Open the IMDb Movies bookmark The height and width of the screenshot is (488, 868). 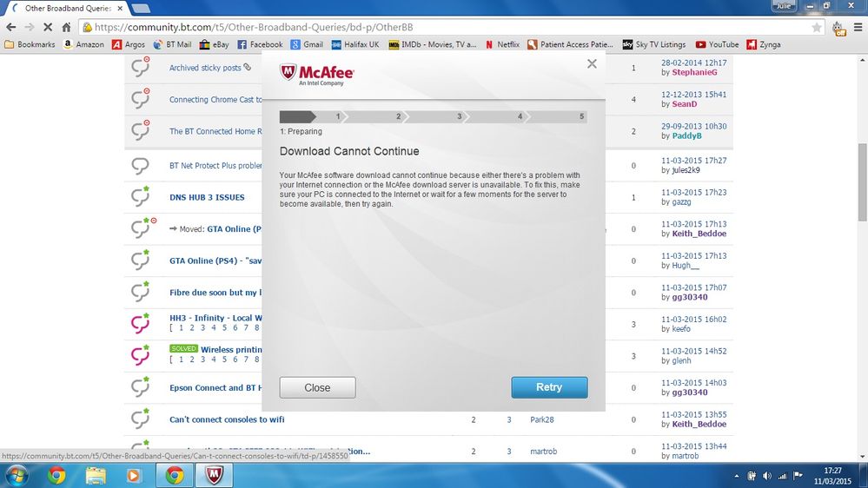point(433,44)
